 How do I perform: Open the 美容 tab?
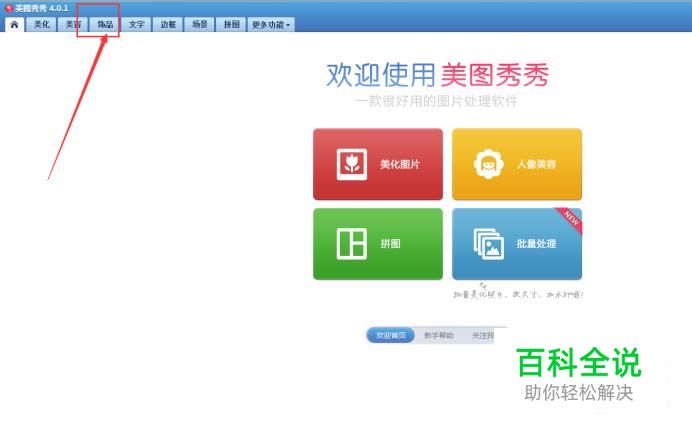[x=73, y=25]
